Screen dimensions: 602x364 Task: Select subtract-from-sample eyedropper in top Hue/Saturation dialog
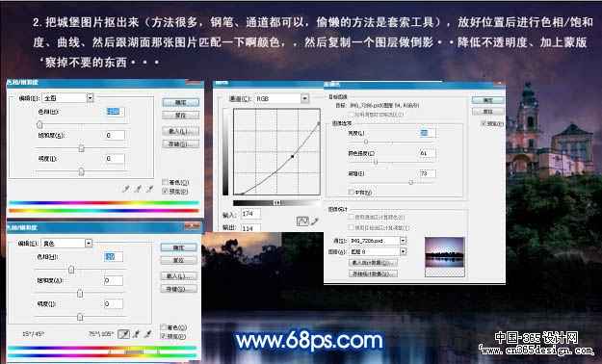(149, 189)
